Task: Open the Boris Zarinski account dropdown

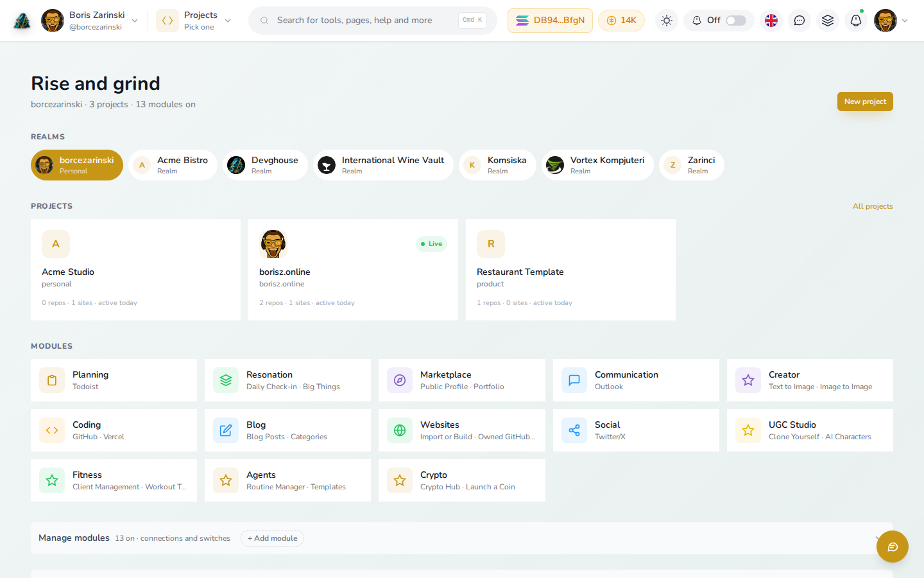Action: [89, 21]
